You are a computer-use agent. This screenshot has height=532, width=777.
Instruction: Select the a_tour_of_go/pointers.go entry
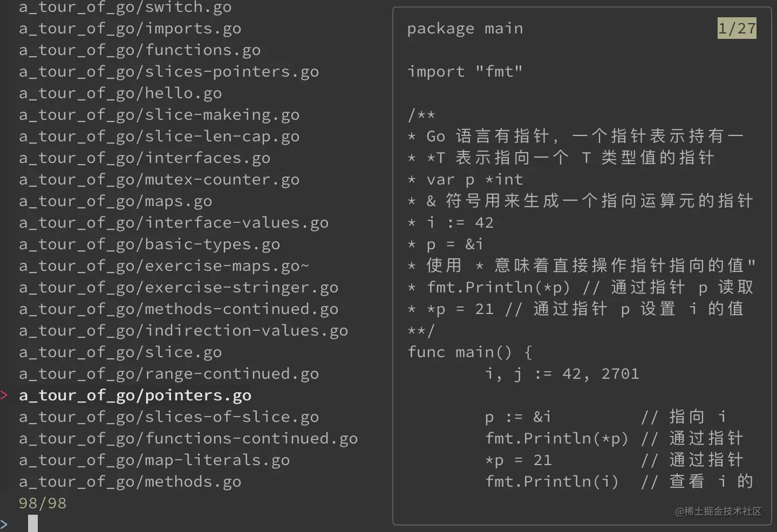tap(135, 395)
